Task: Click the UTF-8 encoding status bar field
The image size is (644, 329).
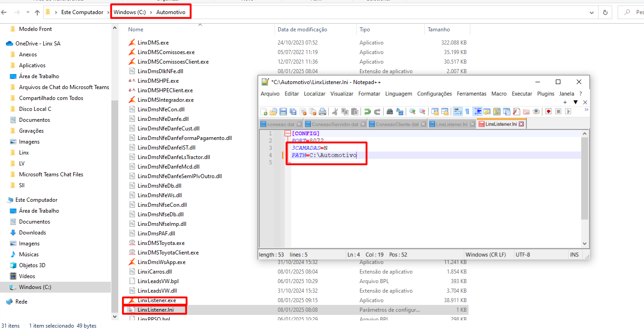Action: [523, 254]
